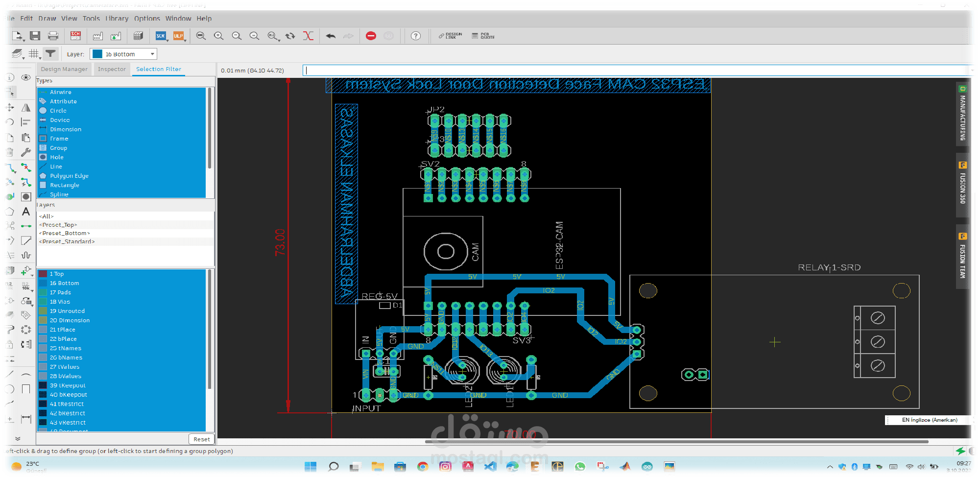Viewport: 980px width, 478px height.
Task: Select the Text tool (letter A)
Action: 26,212
